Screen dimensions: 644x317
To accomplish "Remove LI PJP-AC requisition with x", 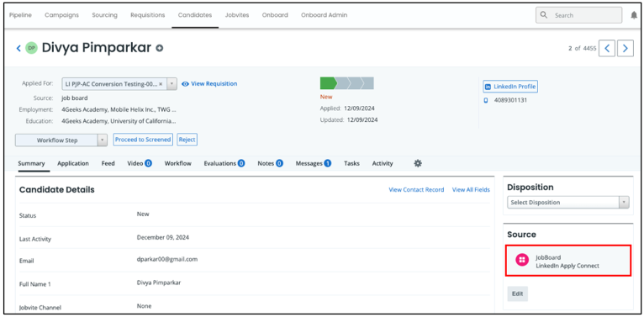I will pos(161,84).
